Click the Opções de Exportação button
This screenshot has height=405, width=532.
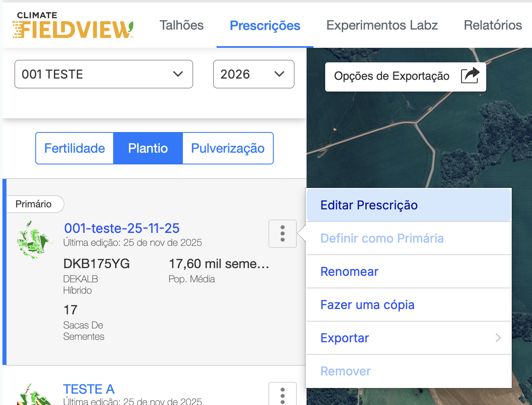point(405,76)
